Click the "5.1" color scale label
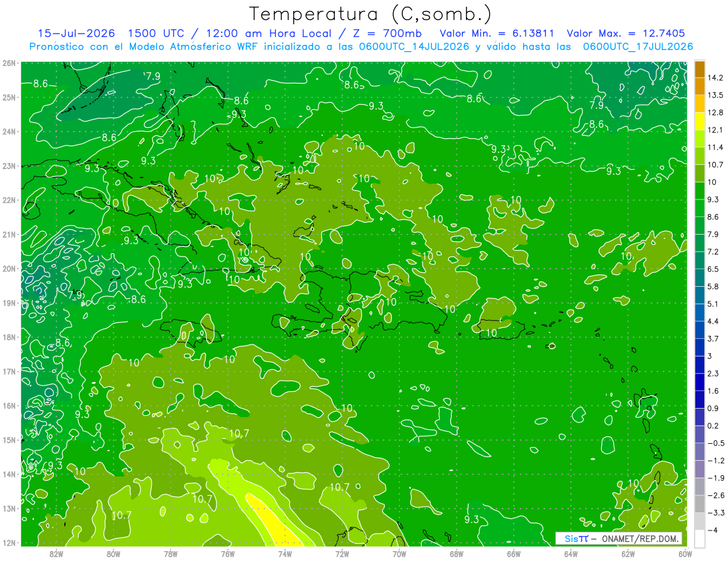Screen dimensions: 728x562 (x=713, y=304)
